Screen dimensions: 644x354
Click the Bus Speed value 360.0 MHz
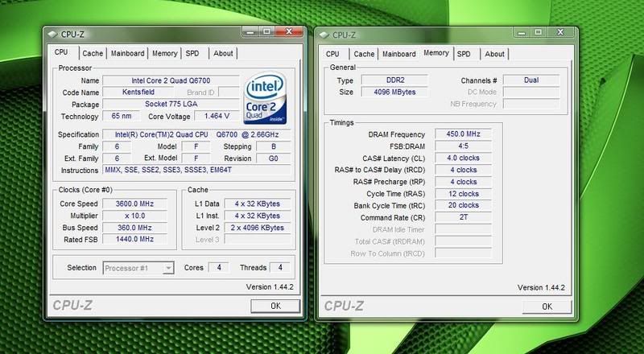tap(134, 228)
